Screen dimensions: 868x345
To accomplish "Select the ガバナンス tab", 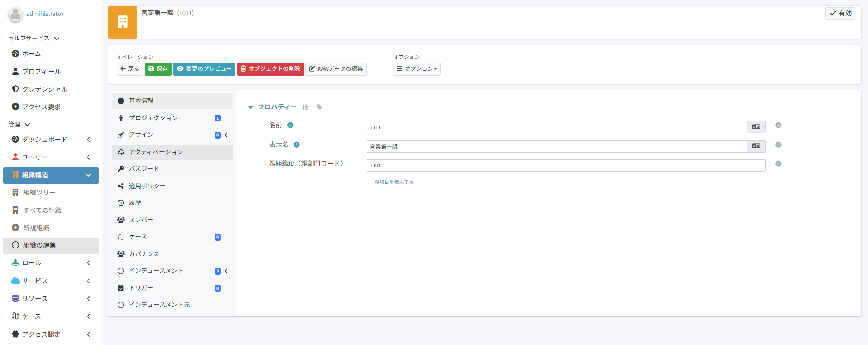I will point(172,254).
